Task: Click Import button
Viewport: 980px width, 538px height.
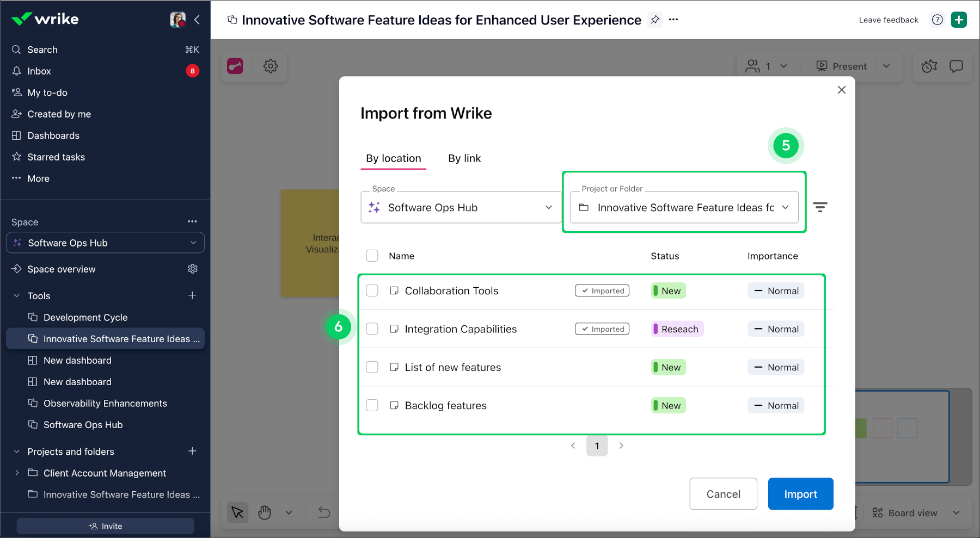Action: [800, 494]
